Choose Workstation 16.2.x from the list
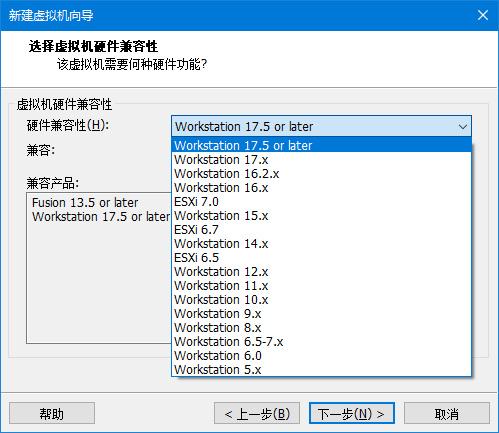 [x=321, y=174]
